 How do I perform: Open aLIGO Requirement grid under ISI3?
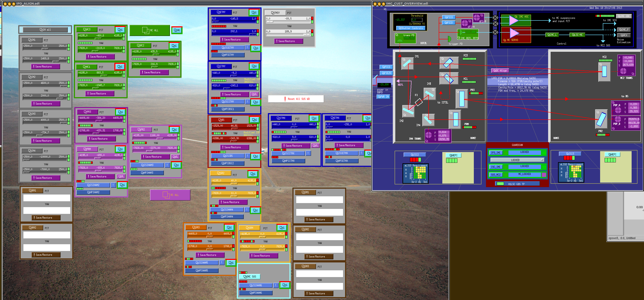[571, 172]
